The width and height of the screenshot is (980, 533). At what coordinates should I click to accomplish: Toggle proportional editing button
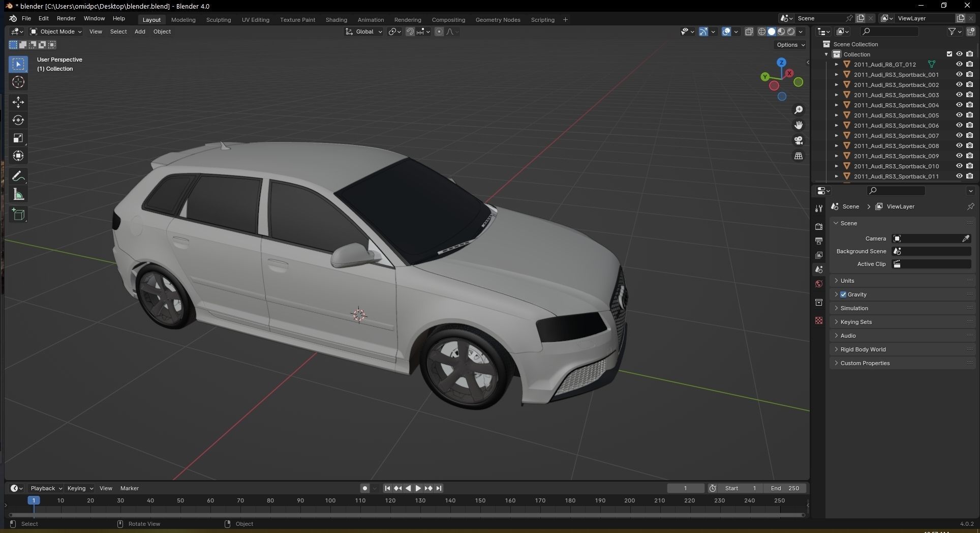(439, 32)
